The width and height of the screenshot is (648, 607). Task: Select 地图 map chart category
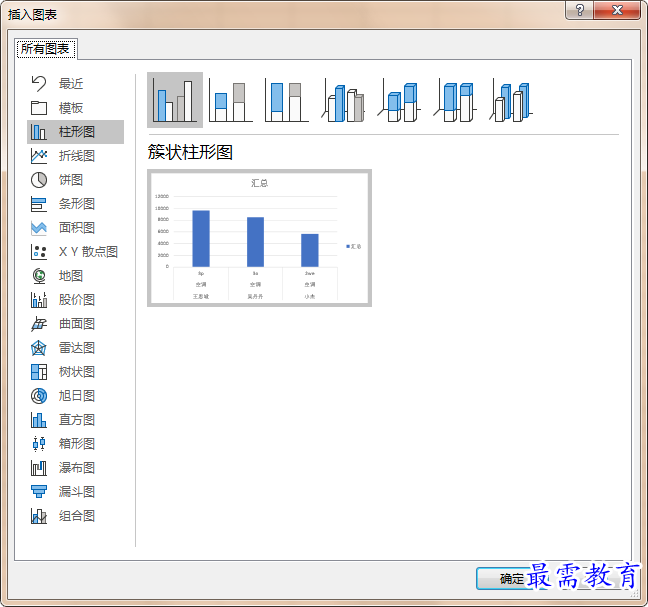pos(75,276)
